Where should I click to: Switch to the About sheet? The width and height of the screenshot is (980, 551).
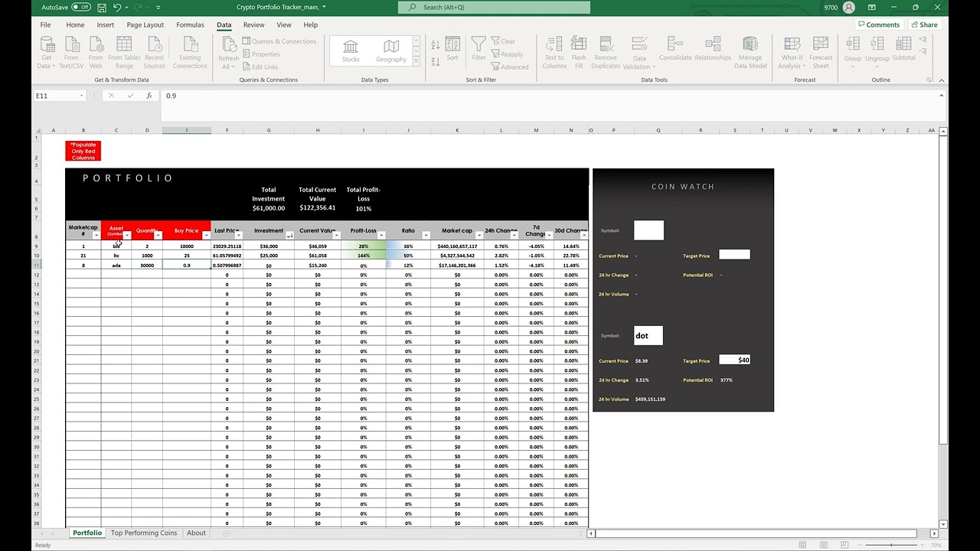[196, 533]
